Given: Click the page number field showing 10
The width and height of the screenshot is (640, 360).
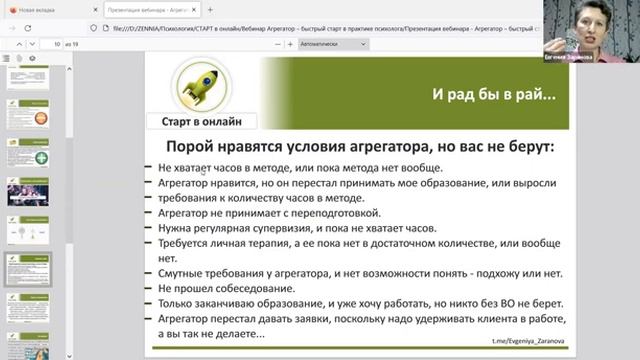Looking at the screenshot, I should coord(51,44).
